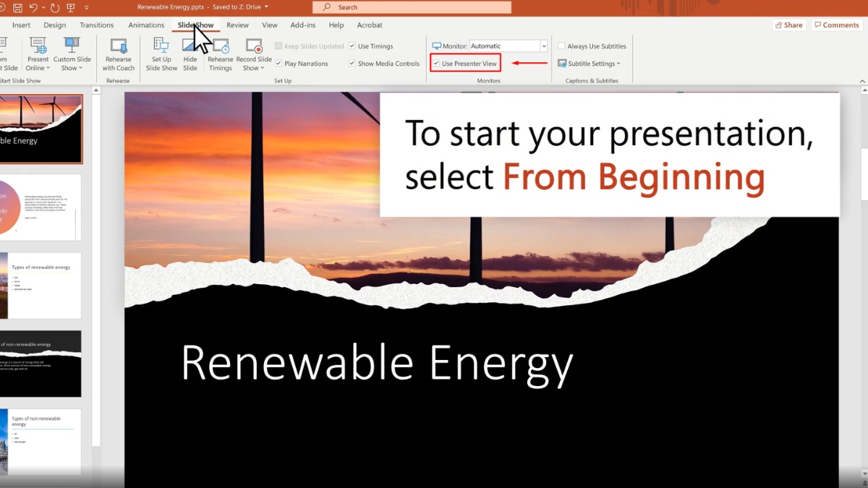This screenshot has width=868, height=488.
Task: Select the Types of renewable energy slide thumbnail
Action: (x=41, y=286)
